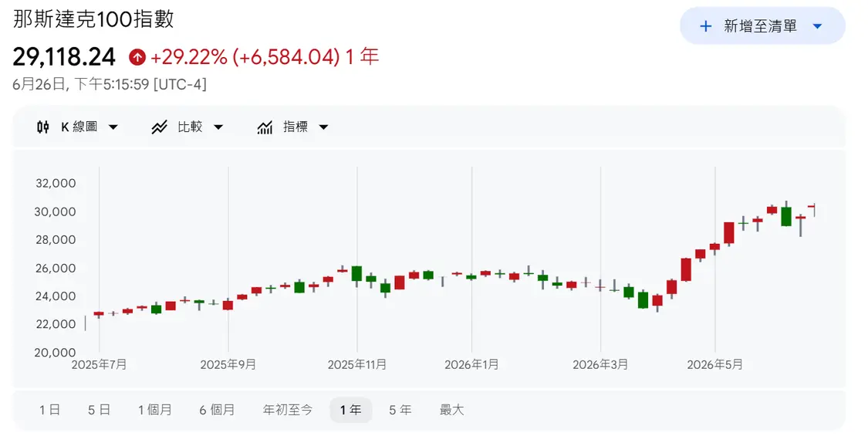Image resolution: width=868 pixels, height=443 pixels.
Task: Click the 2026年5月 axis label
Action: (714, 364)
